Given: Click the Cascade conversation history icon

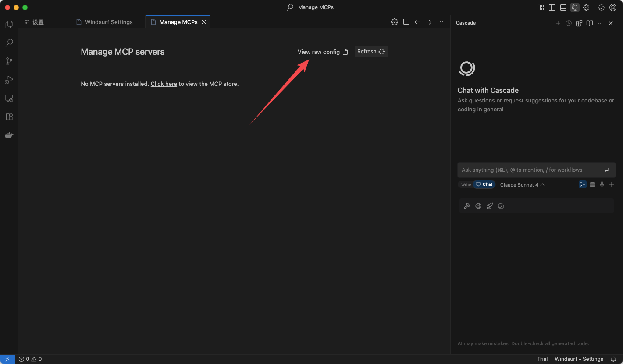Looking at the screenshot, I should [x=568, y=23].
